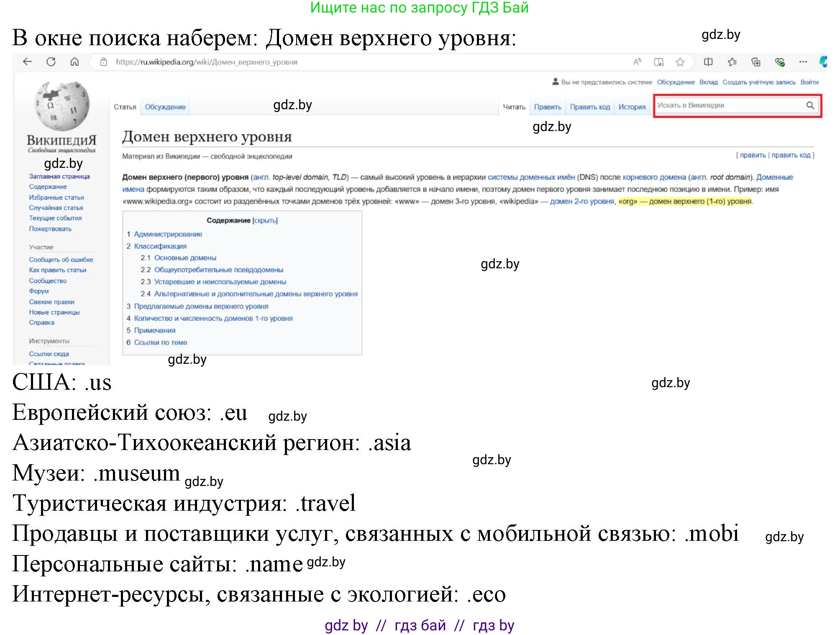Open Свежие правки link
840x635 pixels.
52,302
